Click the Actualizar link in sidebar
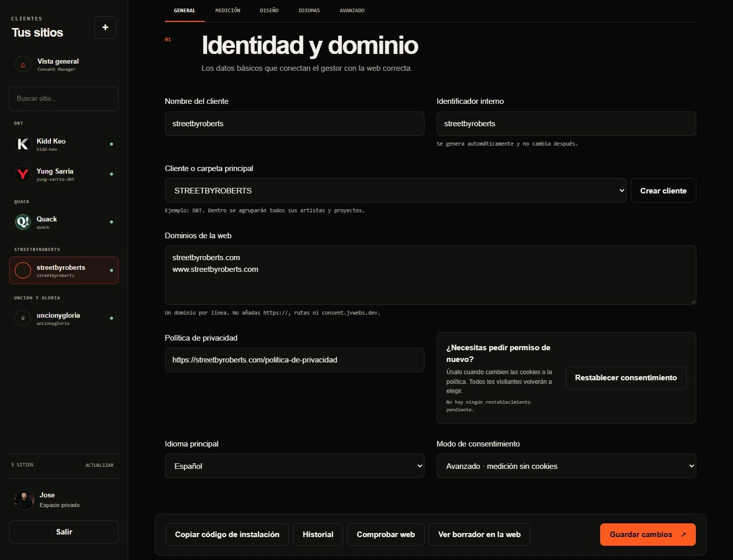This screenshot has height=560, width=733. pyautogui.click(x=99, y=465)
